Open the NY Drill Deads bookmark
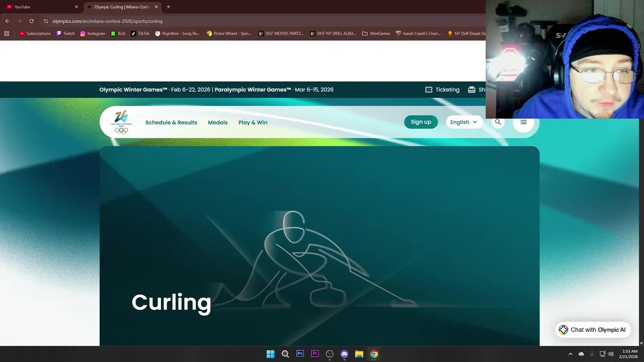The width and height of the screenshot is (644, 362). pos(466,34)
